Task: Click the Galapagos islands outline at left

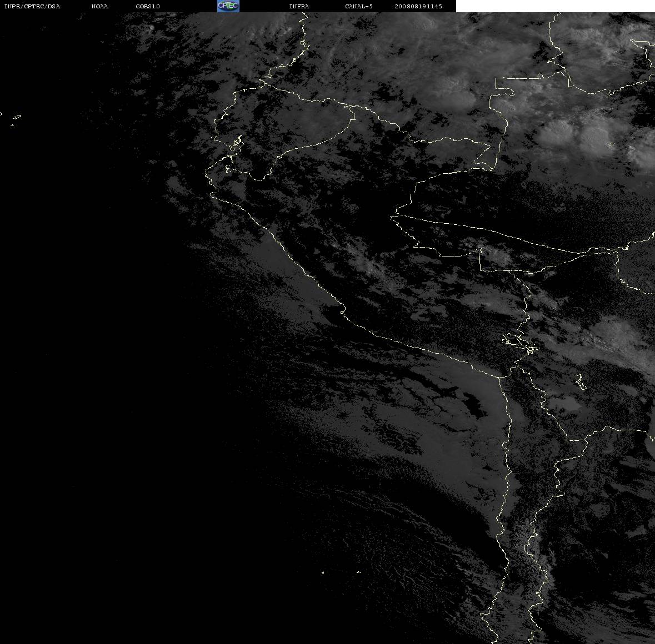Action: pos(16,119)
